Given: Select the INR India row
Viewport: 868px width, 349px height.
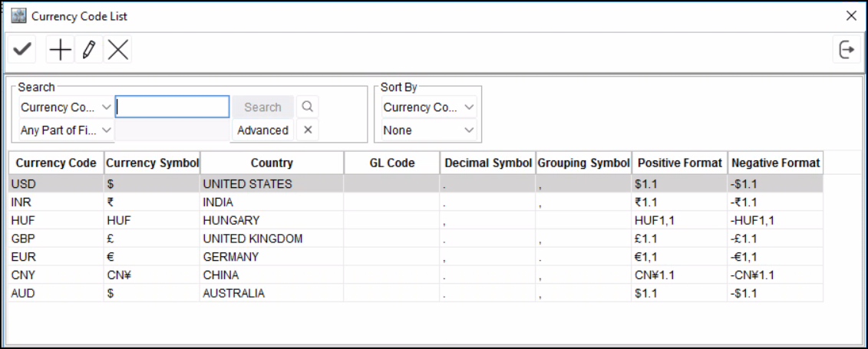Looking at the screenshot, I should 230,202.
